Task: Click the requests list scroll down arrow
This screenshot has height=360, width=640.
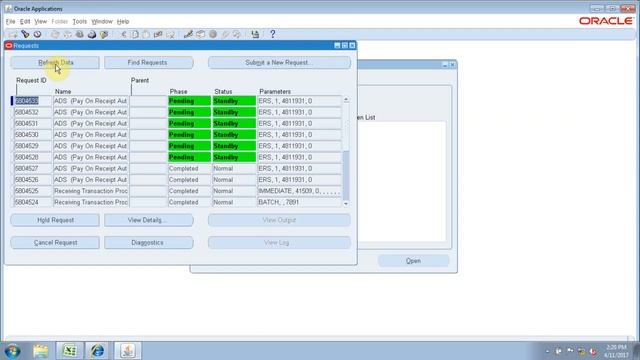Action: coord(346,203)
